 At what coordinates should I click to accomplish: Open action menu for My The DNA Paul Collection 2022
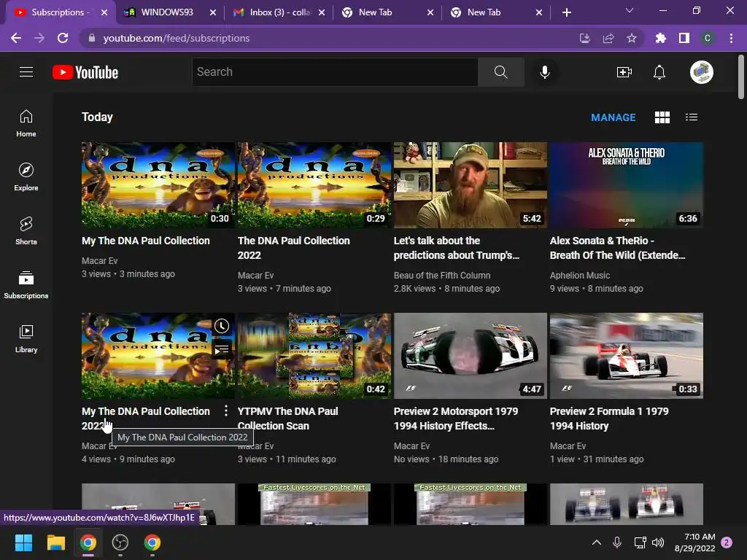pos(226,411)
